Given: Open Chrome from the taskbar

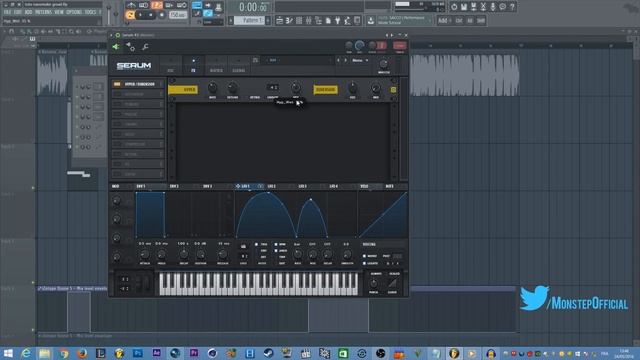Looking at the screenshot, I should [63, 353].
